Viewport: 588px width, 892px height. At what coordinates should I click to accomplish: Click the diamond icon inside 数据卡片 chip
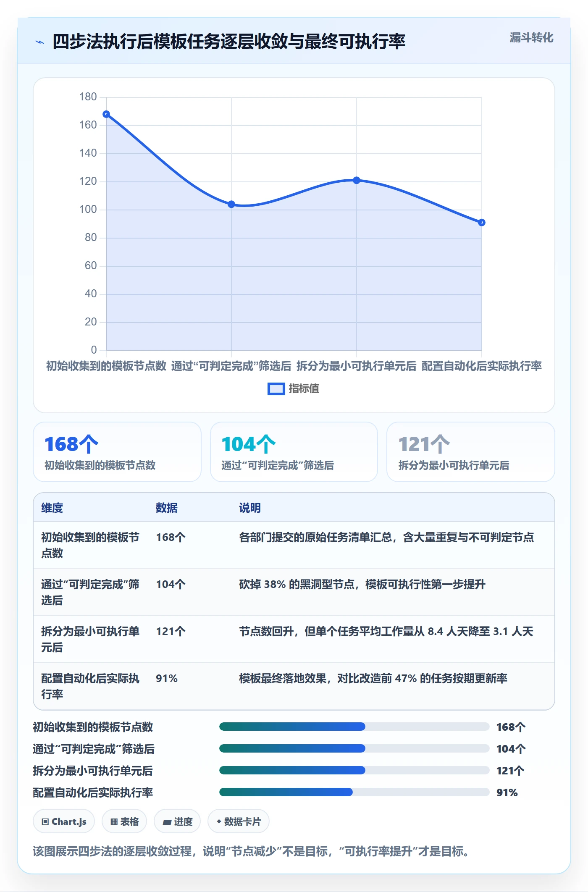tap(219, 821)
